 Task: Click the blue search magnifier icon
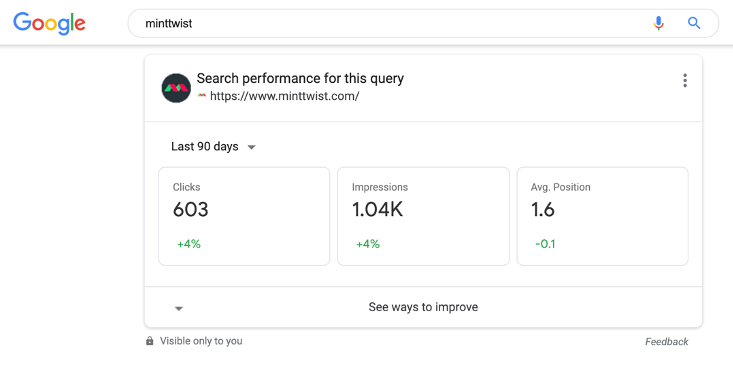[x=694, y=23]
